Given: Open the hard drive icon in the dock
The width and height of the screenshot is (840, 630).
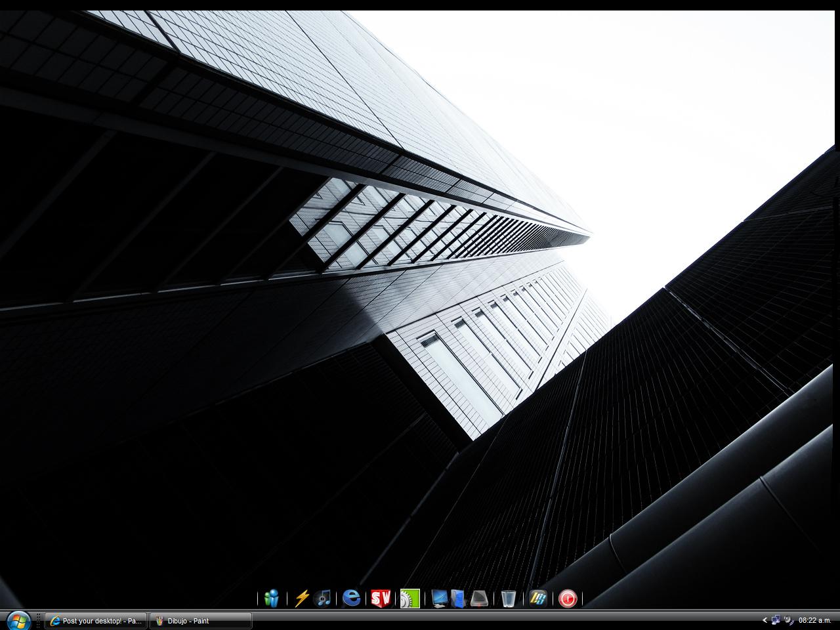Looking at the screenshot, I should pyautogui.click(x=479, y=598).
